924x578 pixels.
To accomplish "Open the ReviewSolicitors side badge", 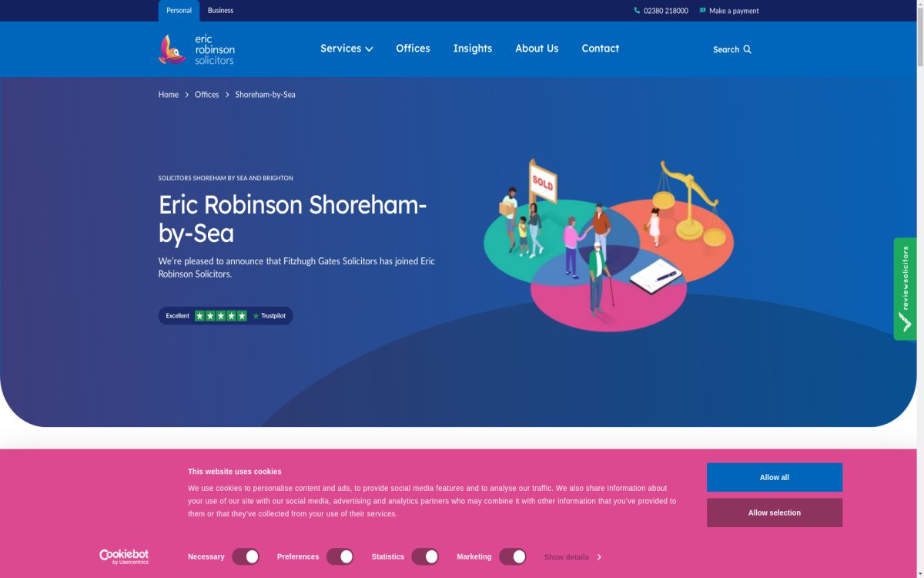I will click(905, 289).
